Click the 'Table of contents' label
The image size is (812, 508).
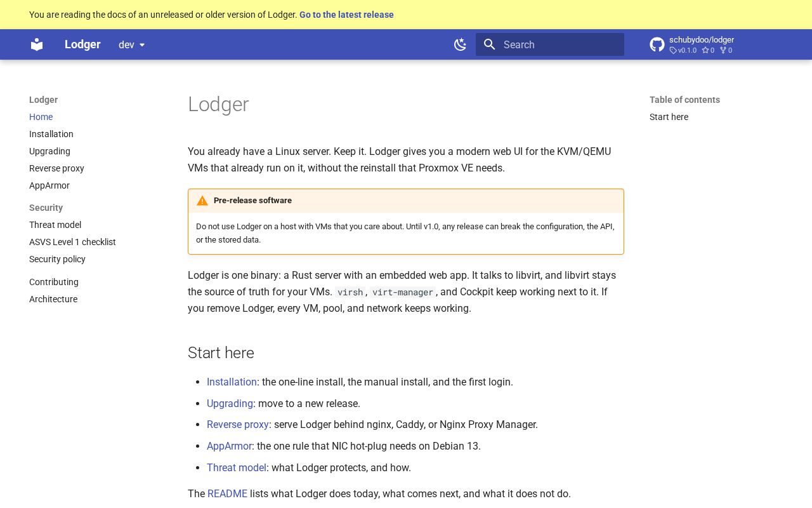click(x=684, y=100)
